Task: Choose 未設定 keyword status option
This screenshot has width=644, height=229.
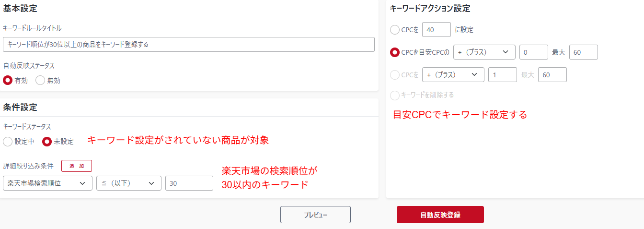Action: [x=47, y=142]
